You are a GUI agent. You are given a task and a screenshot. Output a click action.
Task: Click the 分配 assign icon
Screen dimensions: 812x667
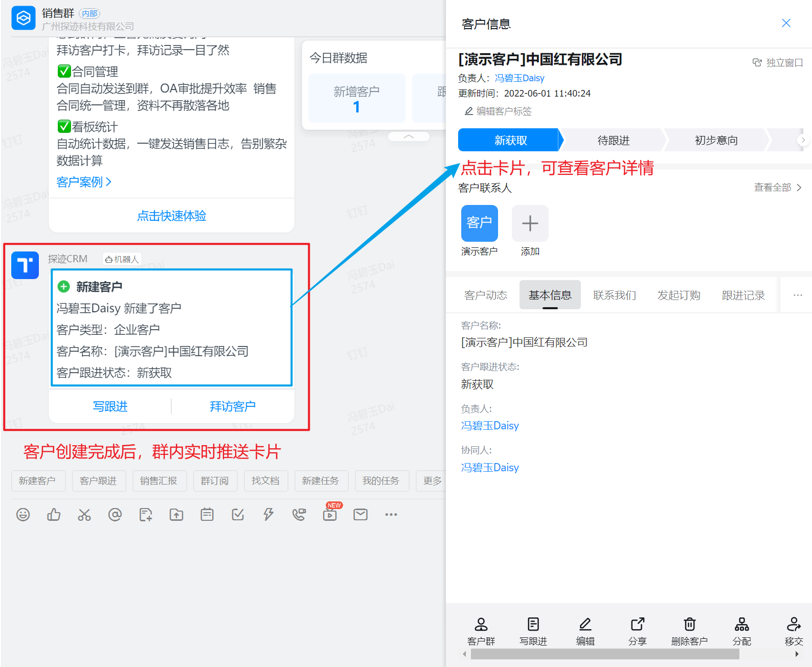point(742,631)
